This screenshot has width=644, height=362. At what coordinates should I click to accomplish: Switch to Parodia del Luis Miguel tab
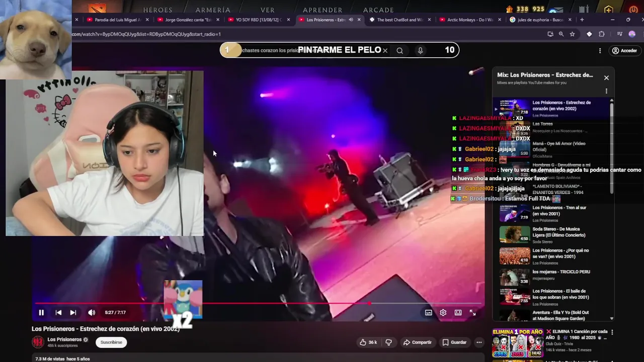point(117,20)
